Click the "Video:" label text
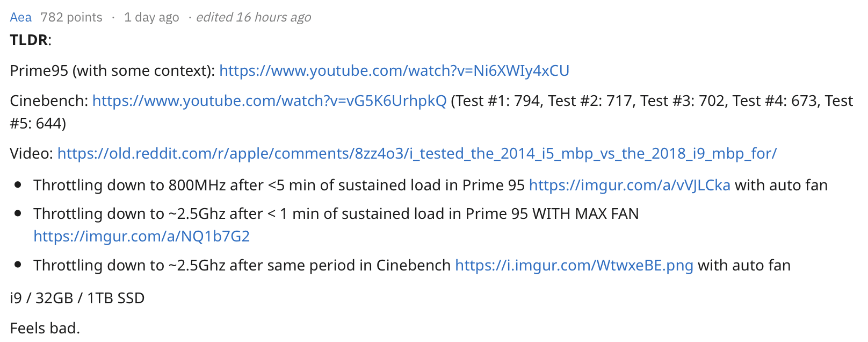The width and height of the screenshot is (868, 342). (31, 154)
